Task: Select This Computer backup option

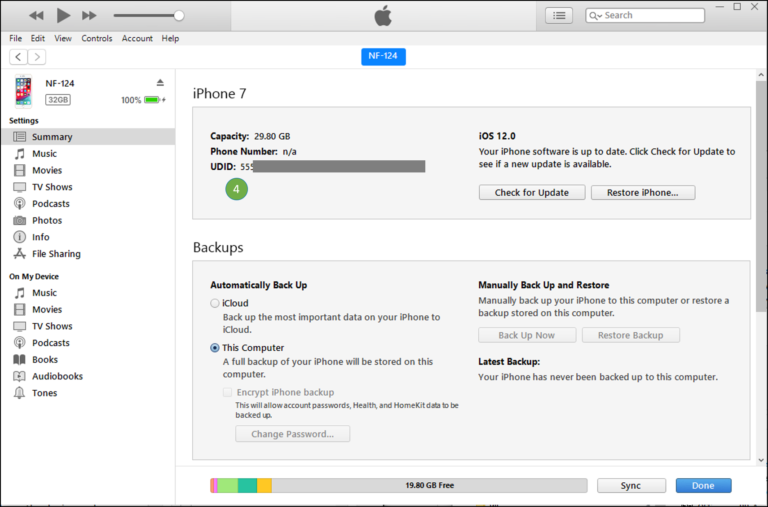Action: [x=215, y=348]
